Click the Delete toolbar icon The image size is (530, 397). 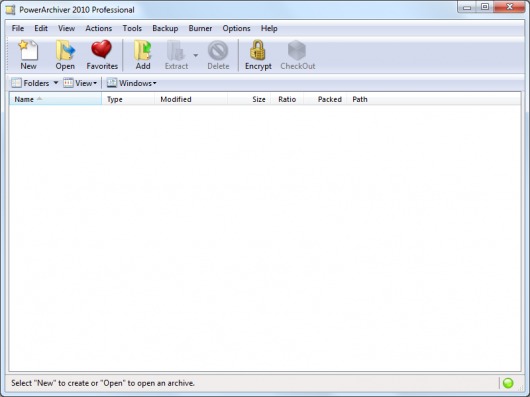tap(218, 50)
